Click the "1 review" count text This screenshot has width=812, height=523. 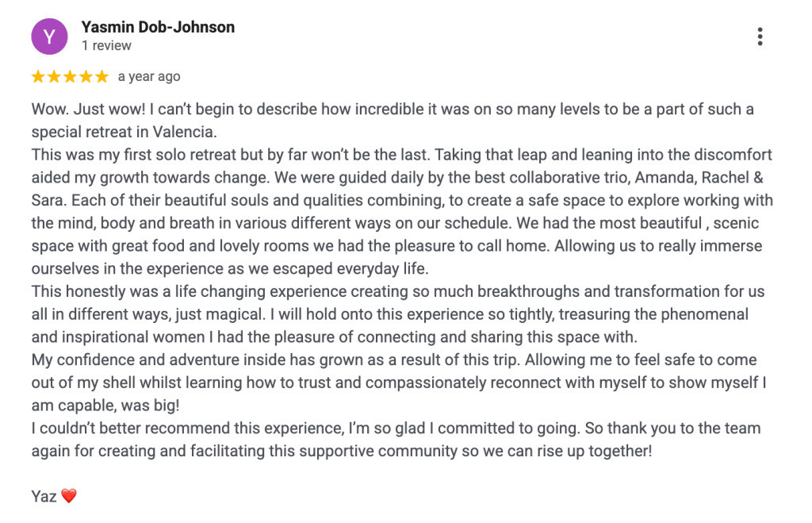click(x=106, y=46)
